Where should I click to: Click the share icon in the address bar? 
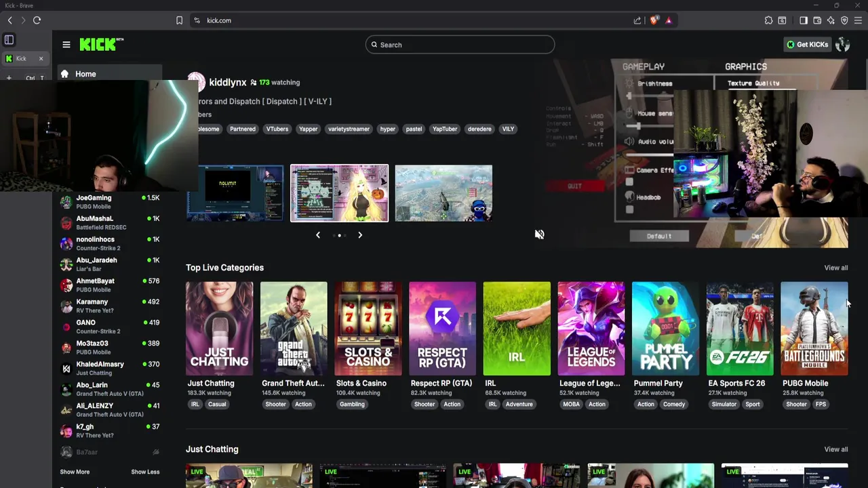click(637, 20)
